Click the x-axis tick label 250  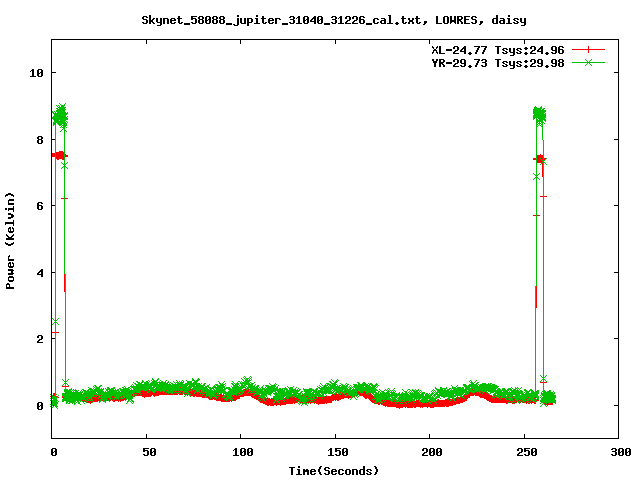pyautogui.click(x=527, y=452)
